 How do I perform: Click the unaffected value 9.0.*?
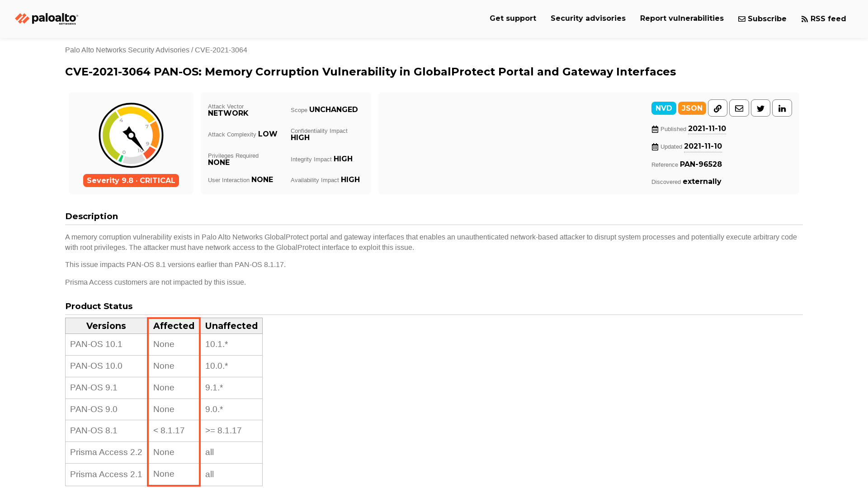(214, 409)
